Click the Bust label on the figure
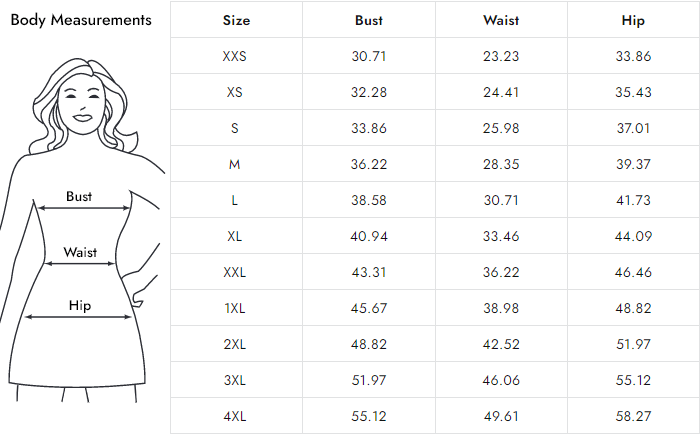 pos(79,197)
